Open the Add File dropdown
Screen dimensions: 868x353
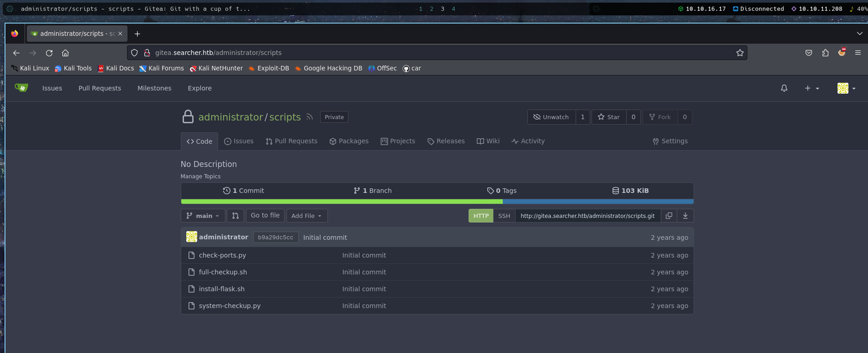click(307, 216)
